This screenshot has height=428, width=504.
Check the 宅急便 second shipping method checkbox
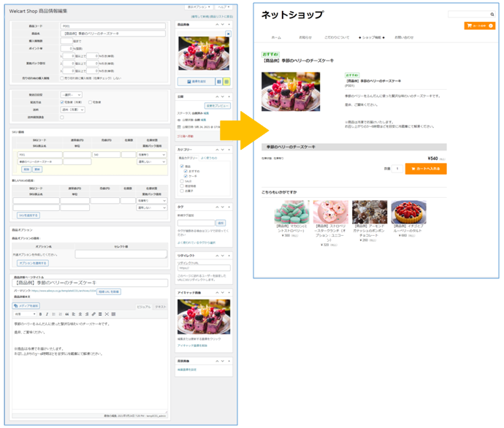(x=90, y=102)
